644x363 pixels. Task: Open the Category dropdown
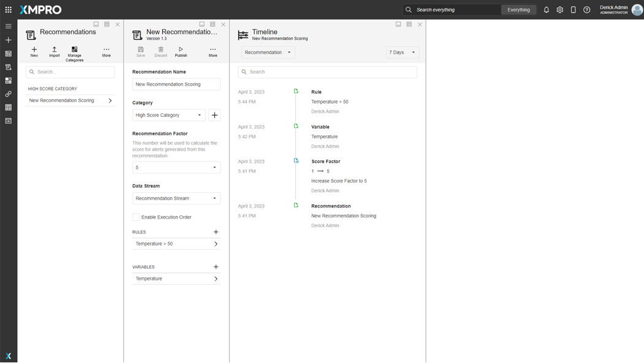pyautogui.click(x=169, y=115)
